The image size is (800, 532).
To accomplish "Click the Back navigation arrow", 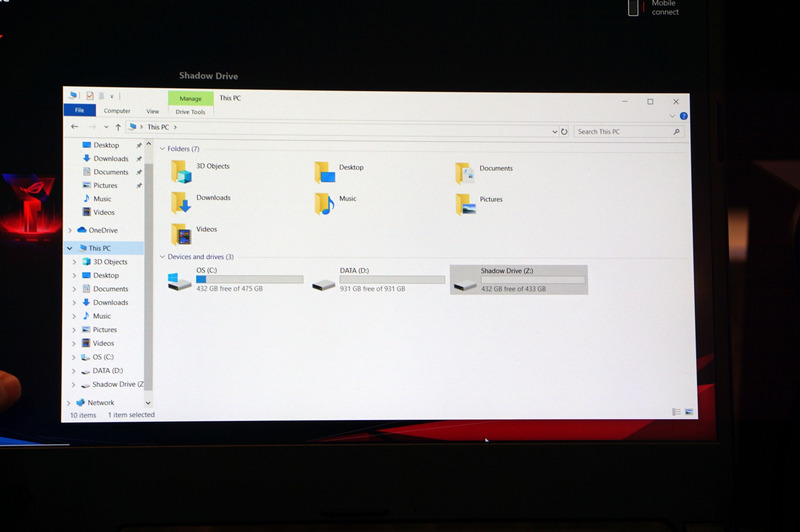I will (74, 126).
